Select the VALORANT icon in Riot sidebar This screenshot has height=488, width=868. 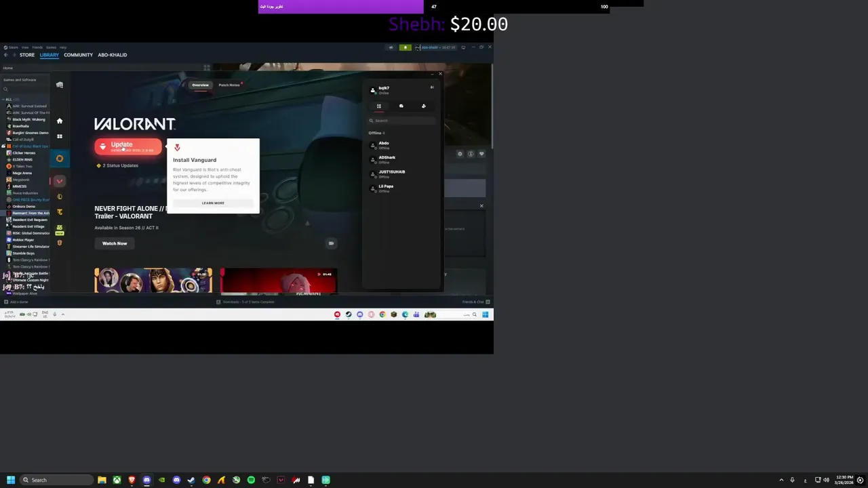(60, 181)
